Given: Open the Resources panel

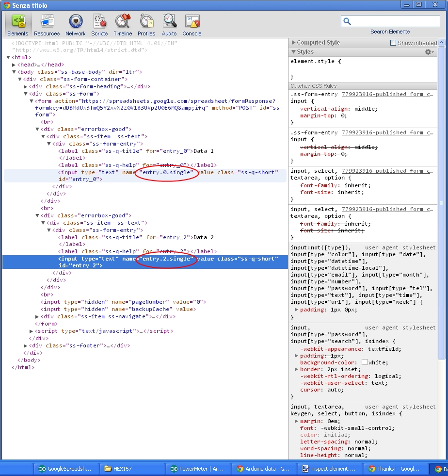Looking at the screenshot, I should coord(47,25).
